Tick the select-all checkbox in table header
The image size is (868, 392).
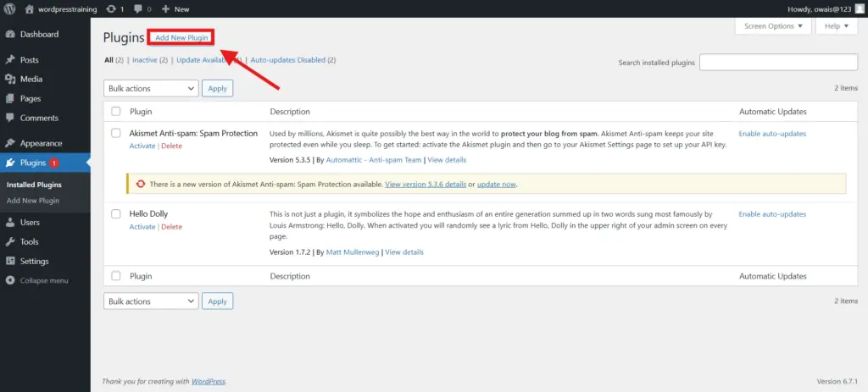pos(115,111)
